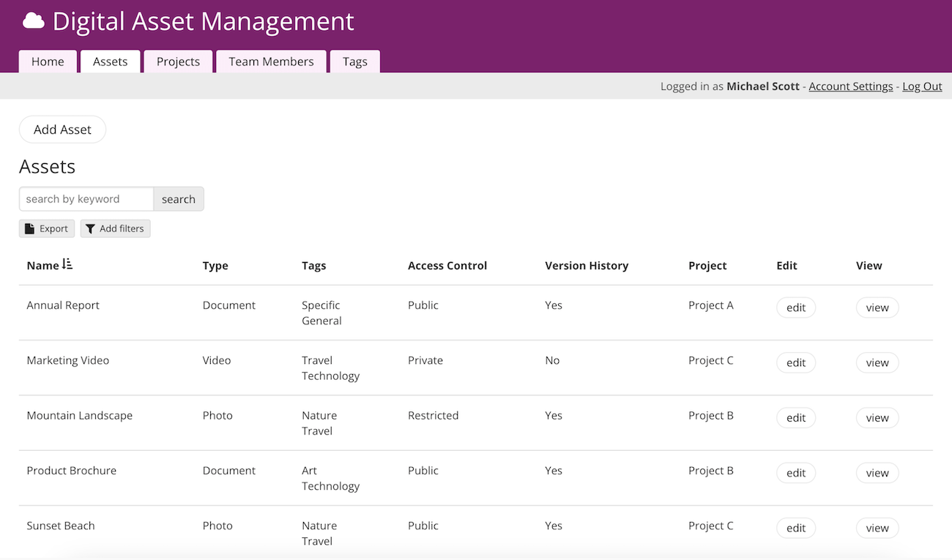Viewport: 952px width, 560px height.
Task: Select the Tags tab
Action: tap(355, 61)
